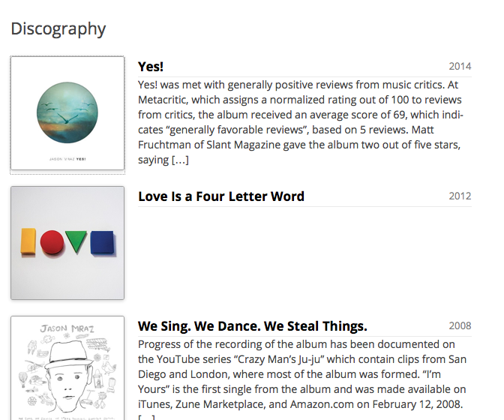Image resolution: width=504 pixels, height=420 pixels.
Task: Click the blue square in LOVE cover
Action: (102, 242)
